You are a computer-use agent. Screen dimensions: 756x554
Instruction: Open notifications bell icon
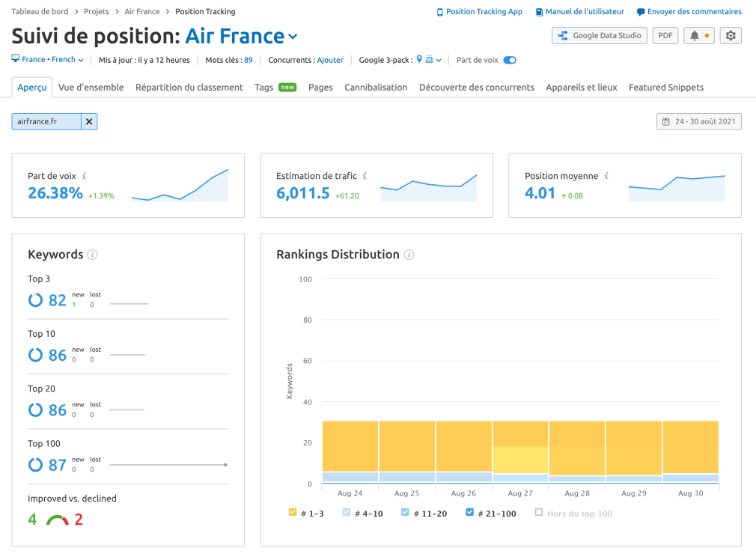click(x=694, y=36)
